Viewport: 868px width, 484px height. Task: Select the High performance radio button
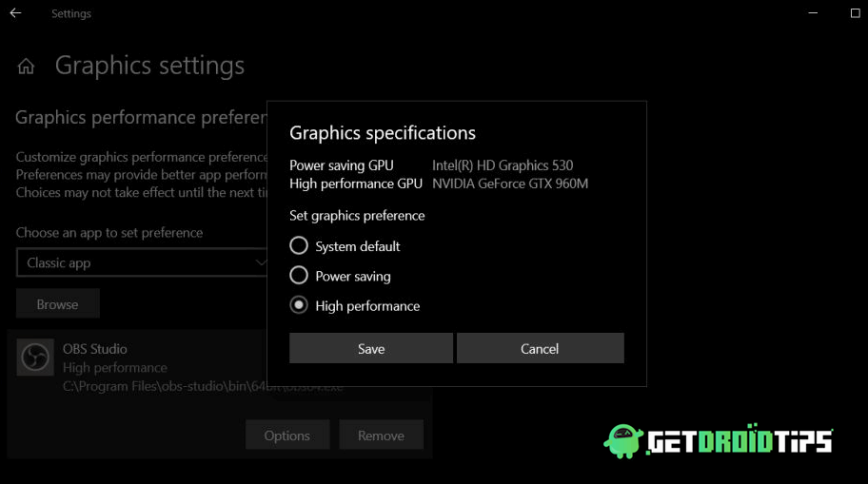click(x=299, y=305)
